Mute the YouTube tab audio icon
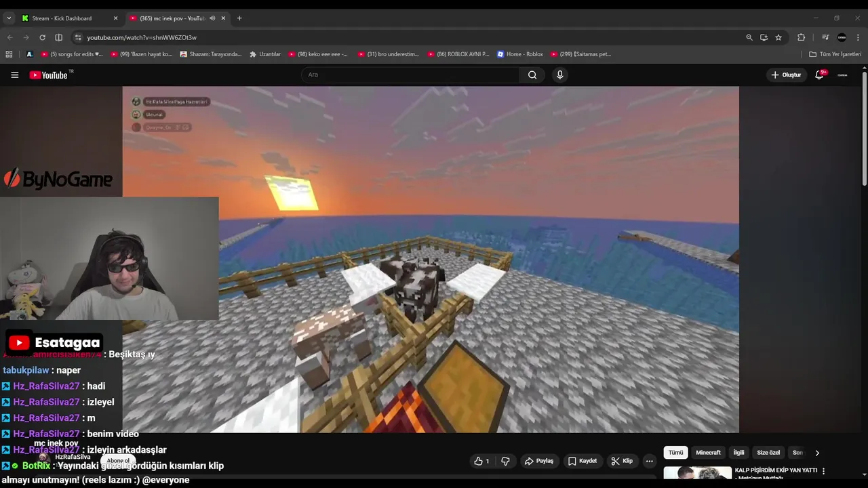This screenshot has height=488, width=868. pos(212,18)
